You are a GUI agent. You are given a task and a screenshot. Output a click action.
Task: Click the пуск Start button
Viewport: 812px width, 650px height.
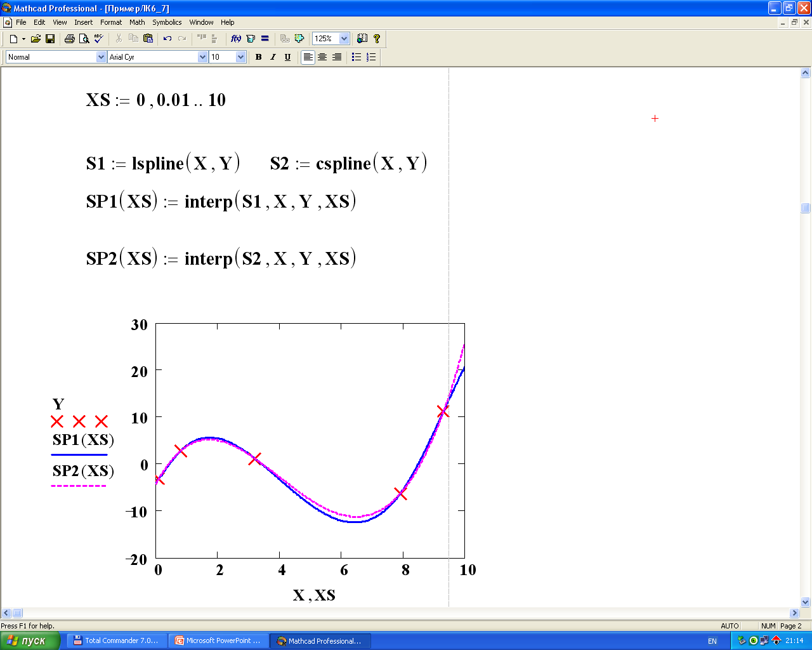[x=30, y=641]
